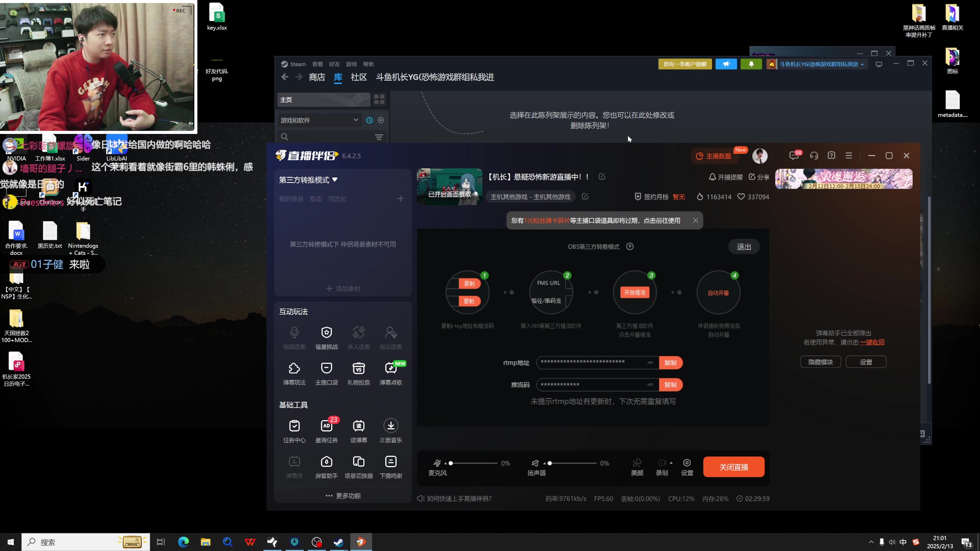Open hamburger menu in 直播伴侣 title bar
Image resolution: width=980 pixels, height=551 pixels.
pos(849,155)
